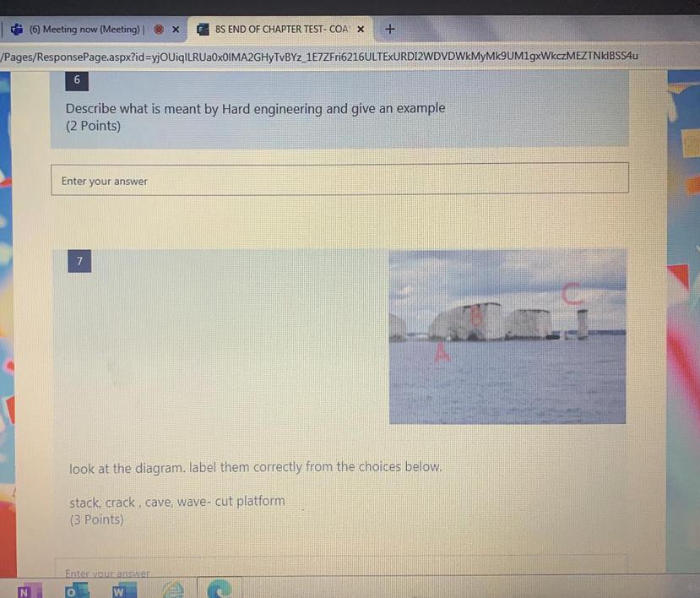
Task: Click the Teams icon on the Meeting tab
Action: tap(17, 29)
